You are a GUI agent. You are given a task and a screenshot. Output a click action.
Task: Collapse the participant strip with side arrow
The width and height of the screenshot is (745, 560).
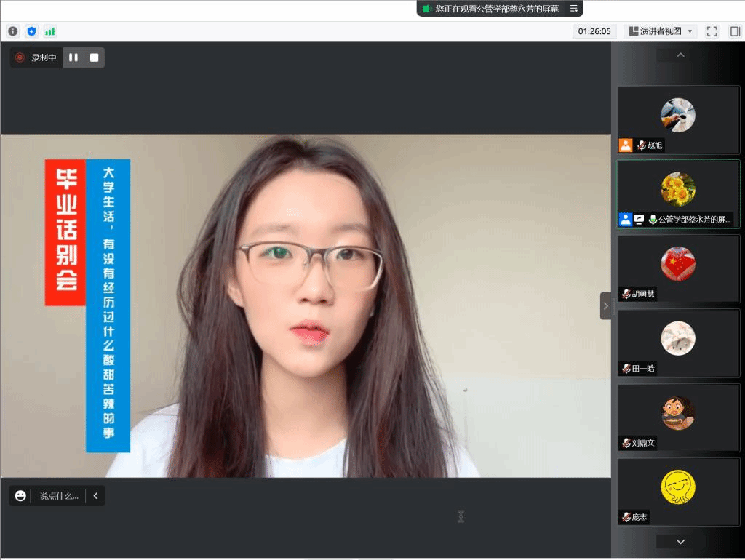(606, 306)
